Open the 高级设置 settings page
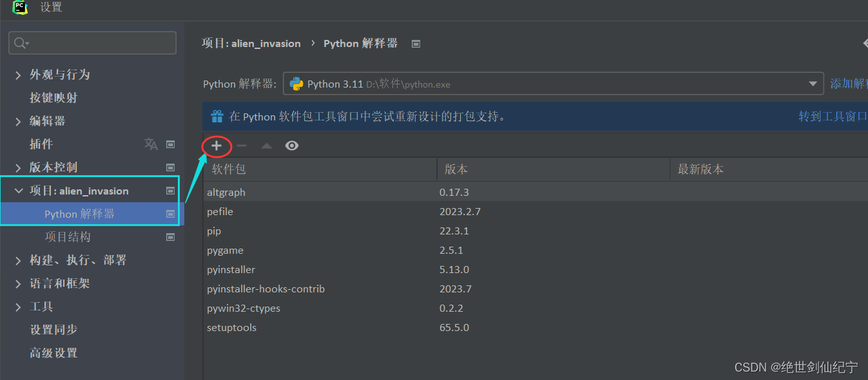Viewport: 868px width, 380px height. (x=53, y=353)
